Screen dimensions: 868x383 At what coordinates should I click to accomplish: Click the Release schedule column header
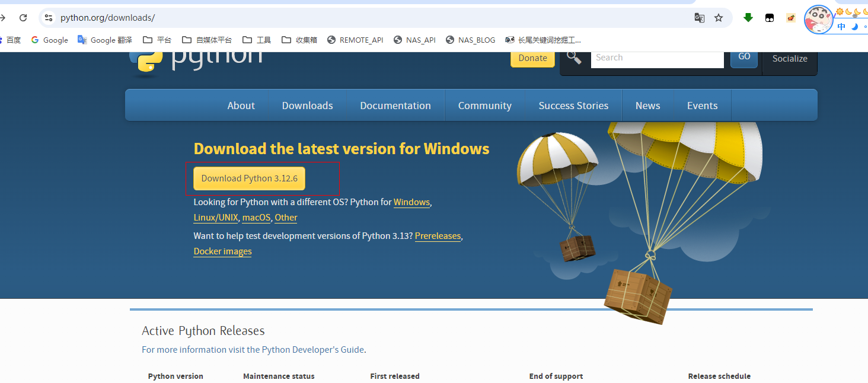[x=719, y=376]
